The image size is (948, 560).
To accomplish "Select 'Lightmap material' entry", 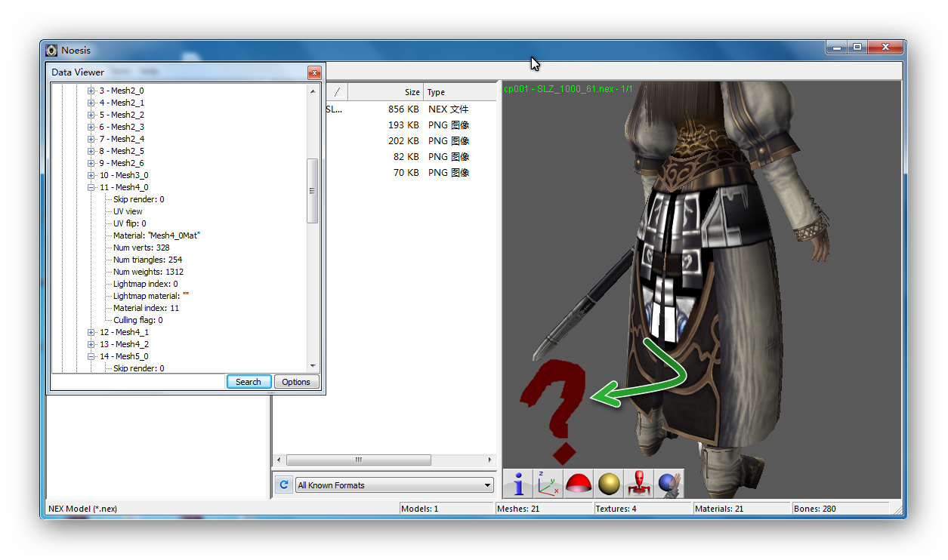I will point(150,296).
